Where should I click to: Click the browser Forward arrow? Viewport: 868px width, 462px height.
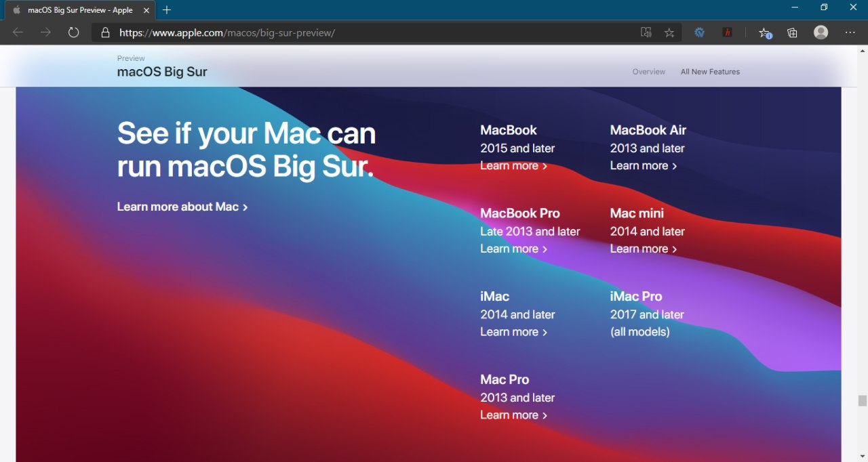click(45, 33)
